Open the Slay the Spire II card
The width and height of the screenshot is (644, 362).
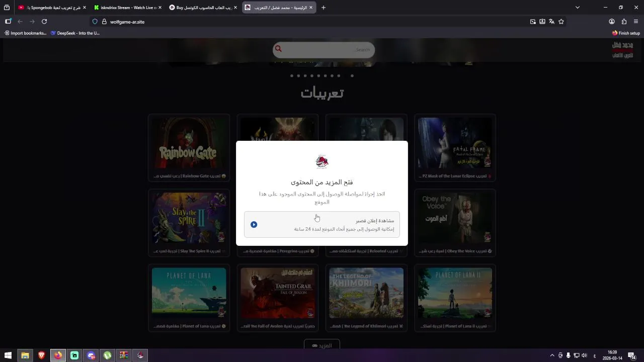point(189,223)
